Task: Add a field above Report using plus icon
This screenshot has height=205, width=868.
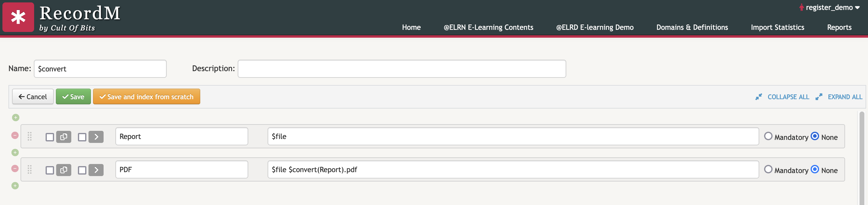Action: click(x=15, y=118)
